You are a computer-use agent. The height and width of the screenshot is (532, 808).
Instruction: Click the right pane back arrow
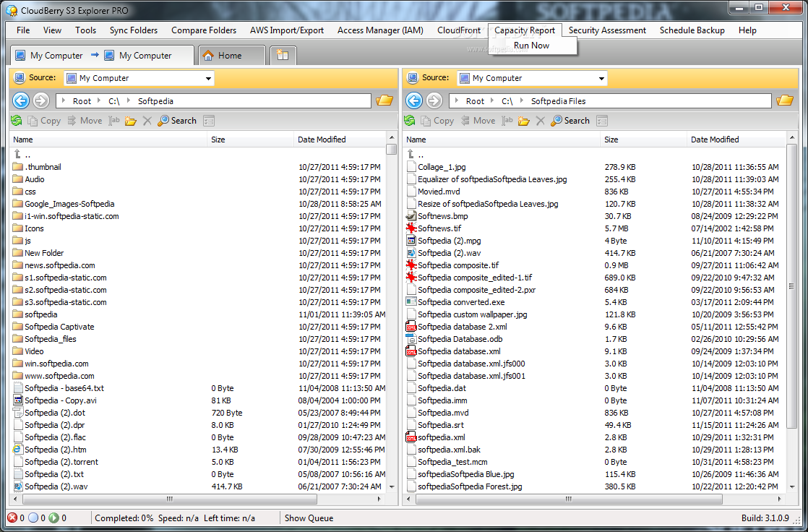tap(414, 100)
